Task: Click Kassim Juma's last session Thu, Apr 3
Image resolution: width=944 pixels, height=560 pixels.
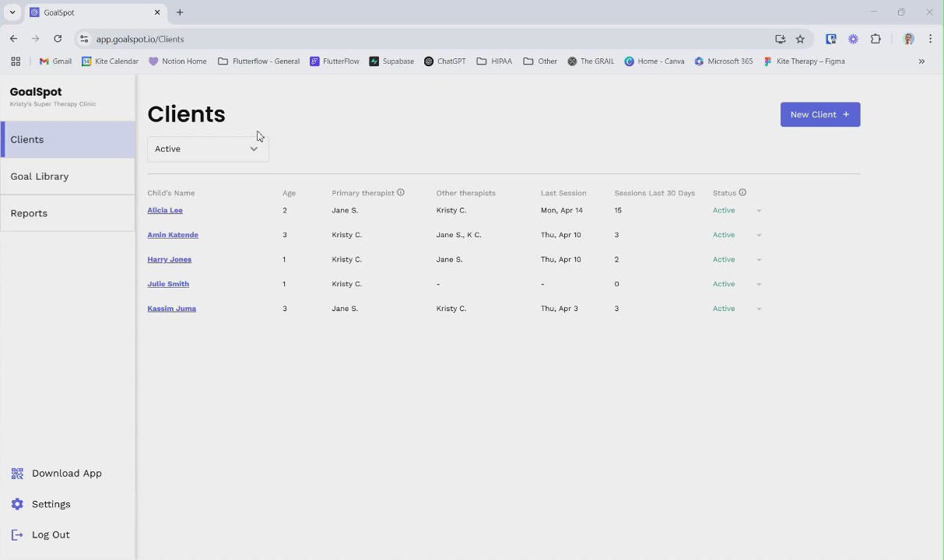Action: click(x=560, y=309)
